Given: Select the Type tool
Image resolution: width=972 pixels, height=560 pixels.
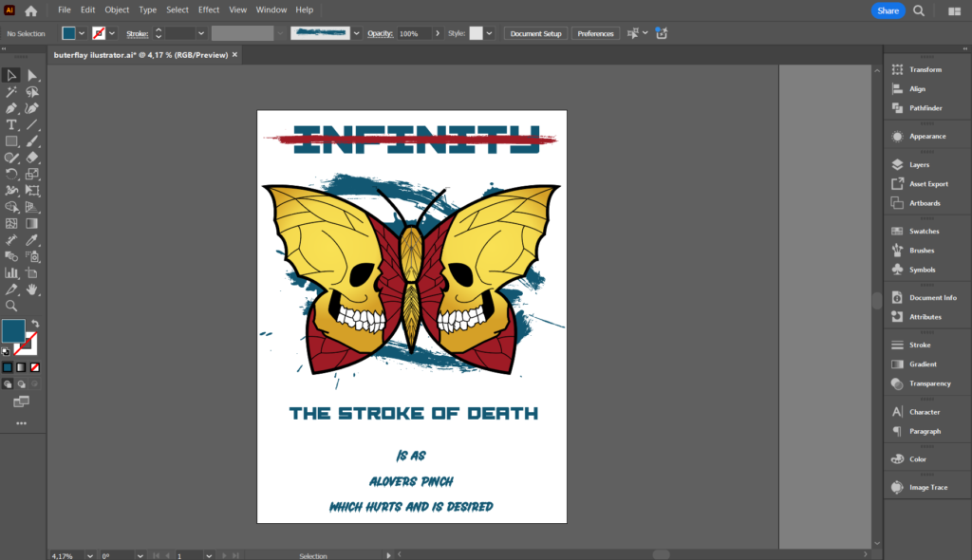Looking at the screenshot, I should coord(11,124).
